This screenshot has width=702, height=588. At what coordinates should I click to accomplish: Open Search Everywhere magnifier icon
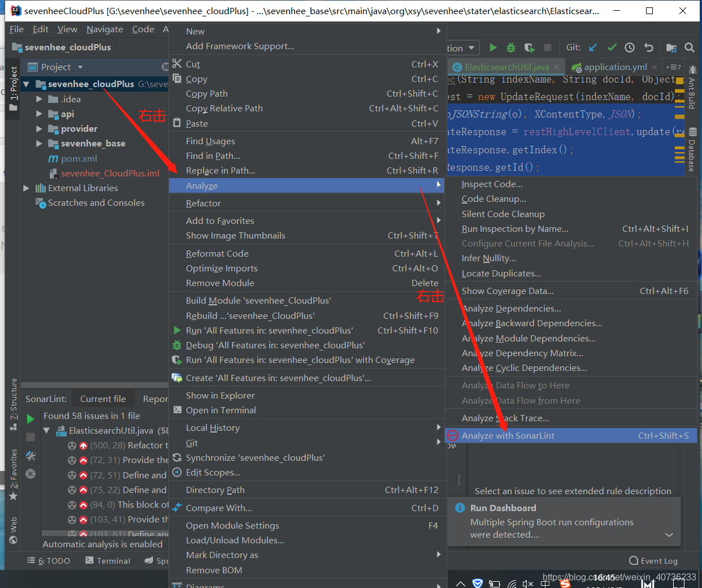(690, 48)
